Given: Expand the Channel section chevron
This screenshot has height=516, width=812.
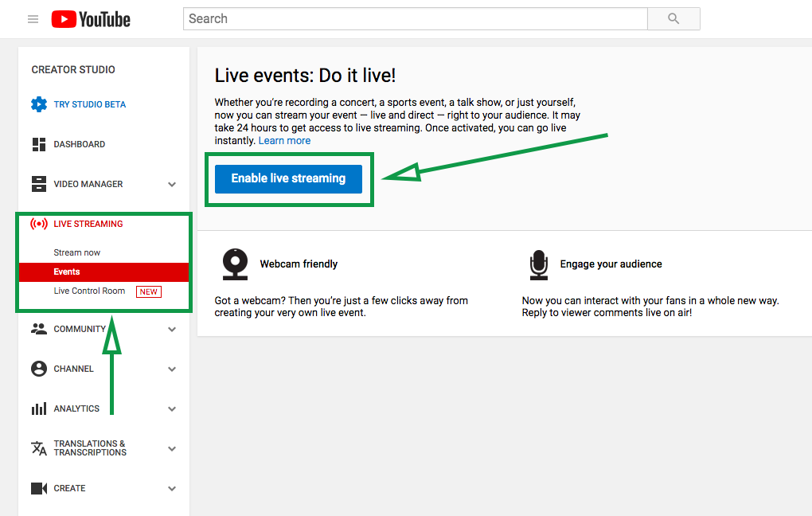Looking at the screenshot, I should (x=172, y=369).
